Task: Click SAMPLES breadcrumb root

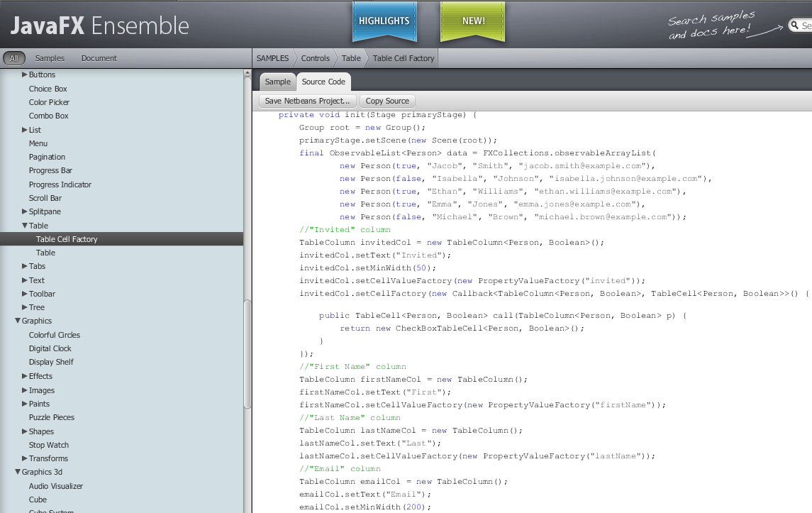Action: click(272, 58)
